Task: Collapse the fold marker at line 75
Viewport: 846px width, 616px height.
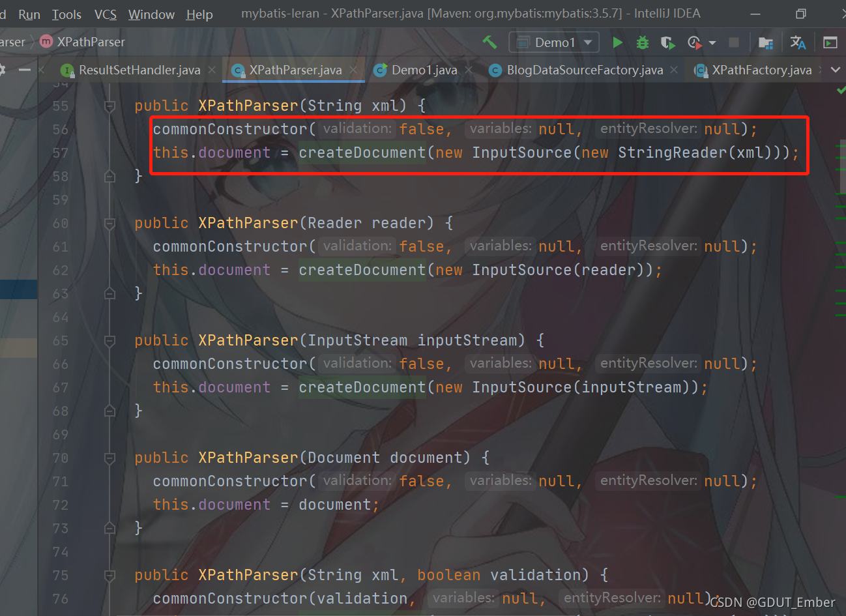Action: tap(109, 576)
